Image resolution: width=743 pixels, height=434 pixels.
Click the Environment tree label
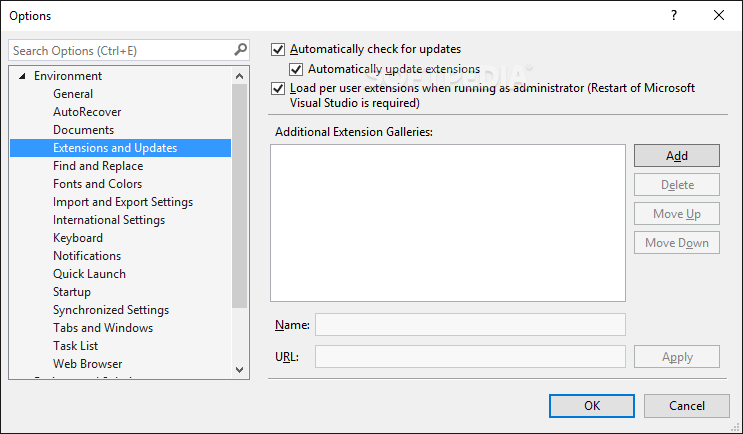coord(68,76)
